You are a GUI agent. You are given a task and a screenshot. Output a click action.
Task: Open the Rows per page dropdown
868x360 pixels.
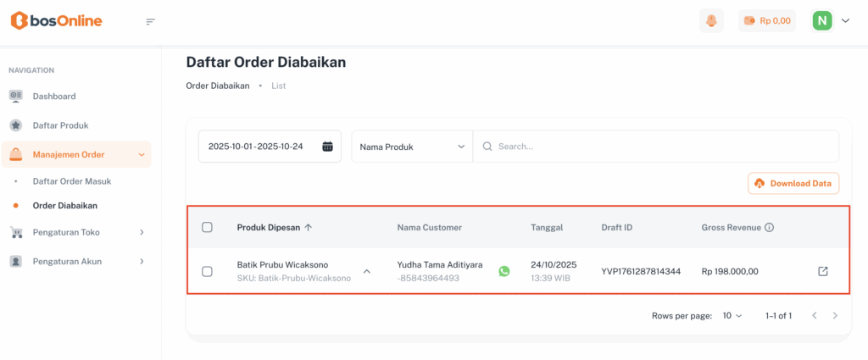[x=732, y=316]
